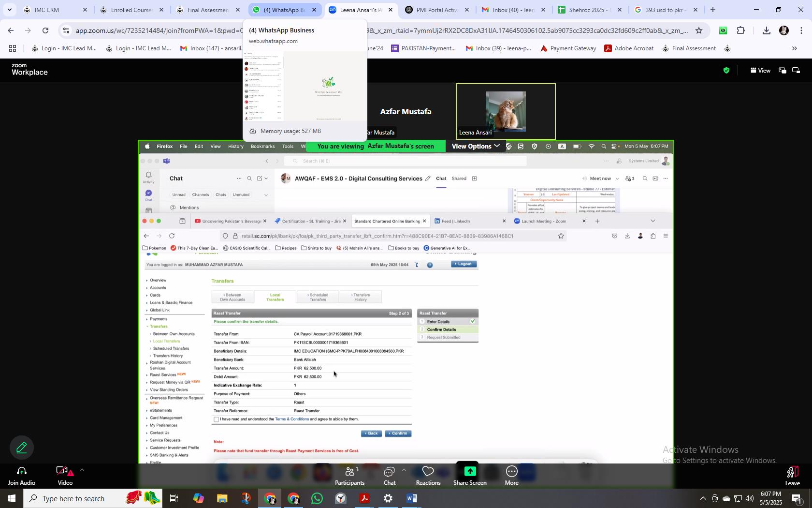
Task: Open Chrome extensions puzzle icon
Action: pyautogui.click(x=740, y=30)
